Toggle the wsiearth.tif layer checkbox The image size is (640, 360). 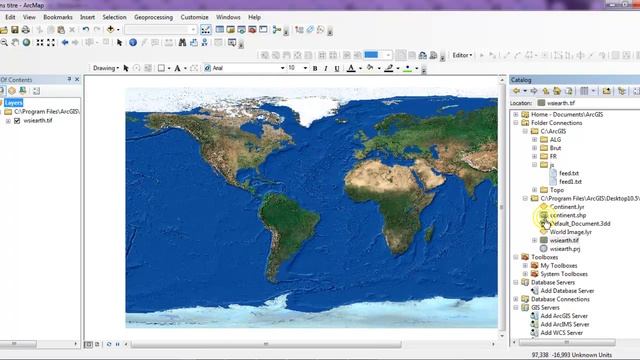[x=17, y=121]
